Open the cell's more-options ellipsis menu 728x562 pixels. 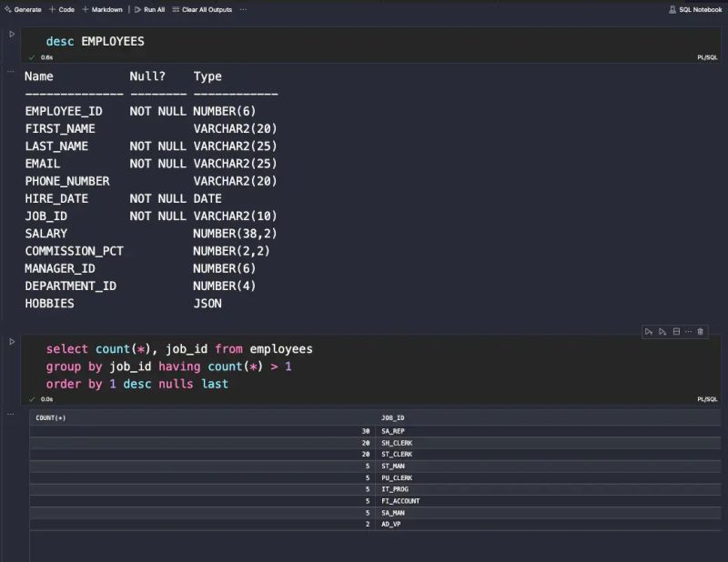coord(688,332)
